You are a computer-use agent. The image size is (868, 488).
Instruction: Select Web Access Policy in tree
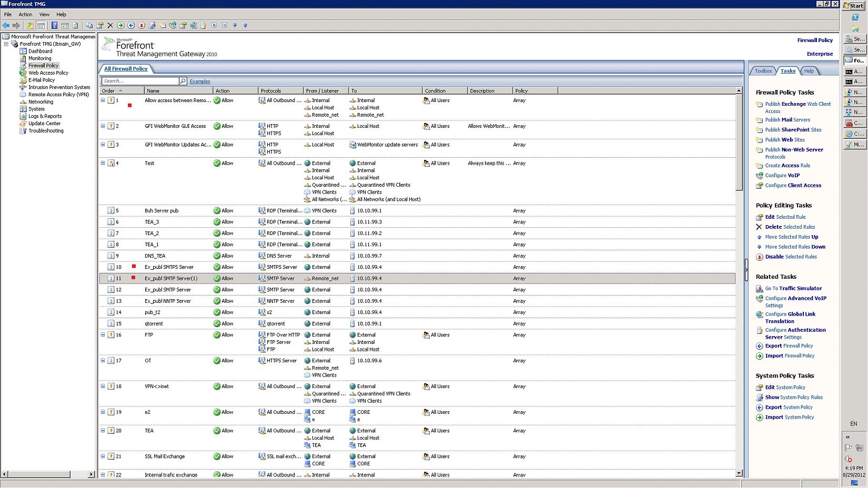click(x=48, y=73)
